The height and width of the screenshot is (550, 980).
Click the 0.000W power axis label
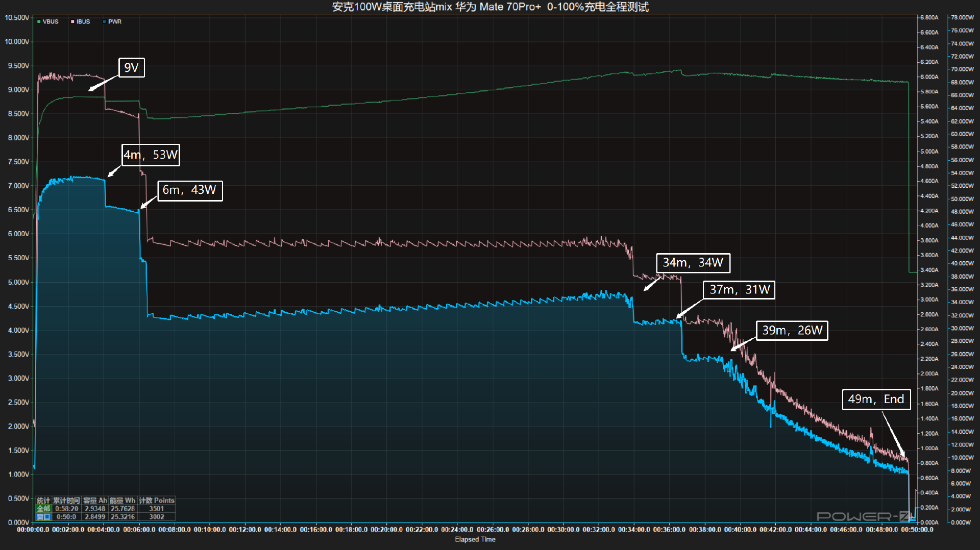(x=961, y=522)
